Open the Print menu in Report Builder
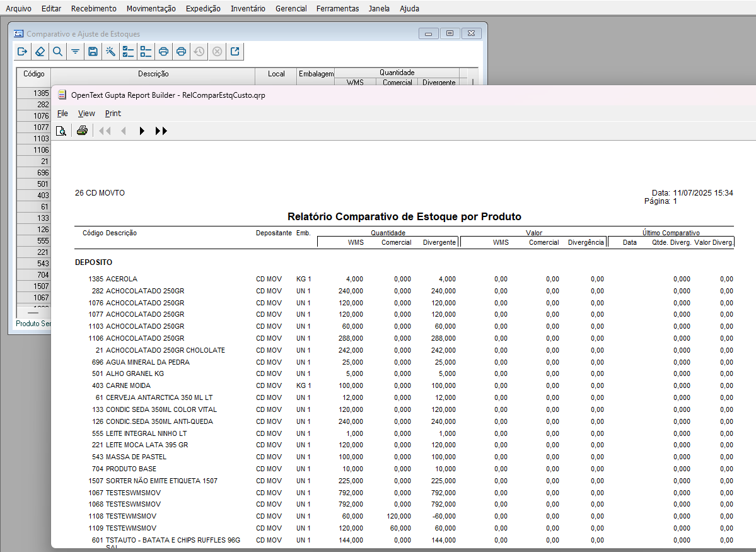Viewport: 756px width, 552px height. (x=113, y=114)
